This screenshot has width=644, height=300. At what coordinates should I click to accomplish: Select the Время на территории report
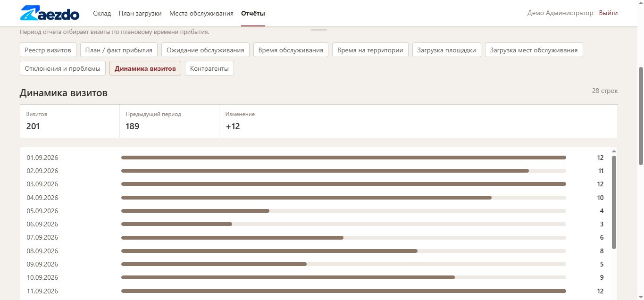(370, 50)
